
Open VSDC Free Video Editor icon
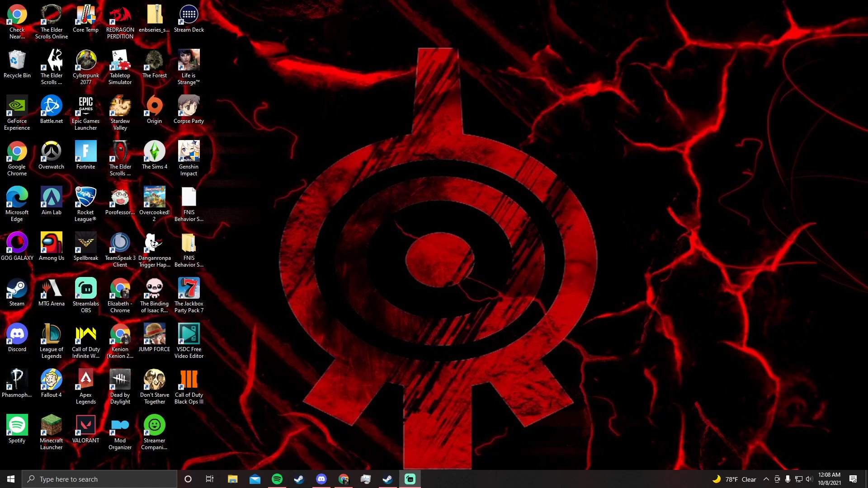pos(189,341)
